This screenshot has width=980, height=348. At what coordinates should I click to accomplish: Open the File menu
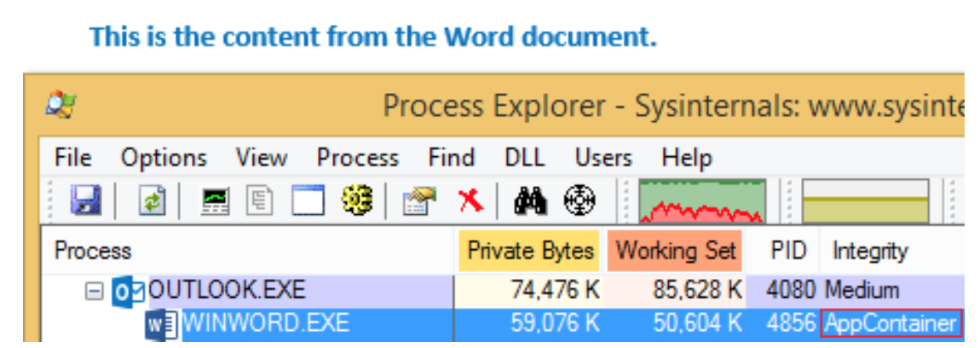[x=73, y=158]
